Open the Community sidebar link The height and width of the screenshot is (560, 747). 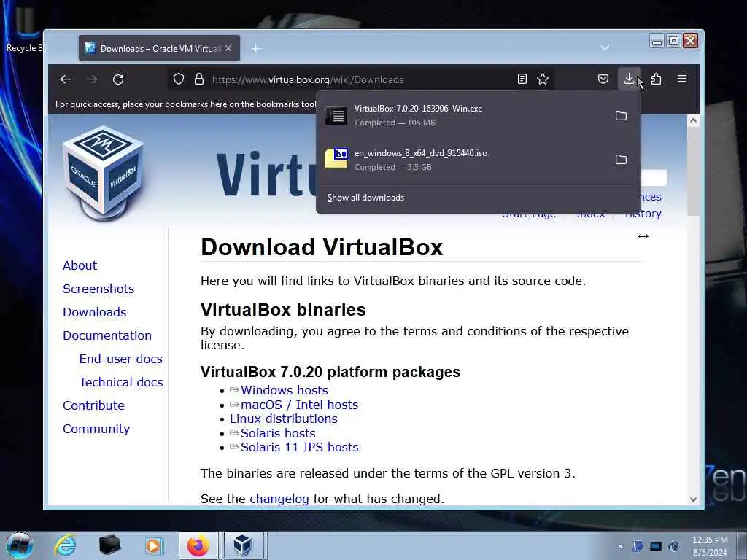[96, 429]
